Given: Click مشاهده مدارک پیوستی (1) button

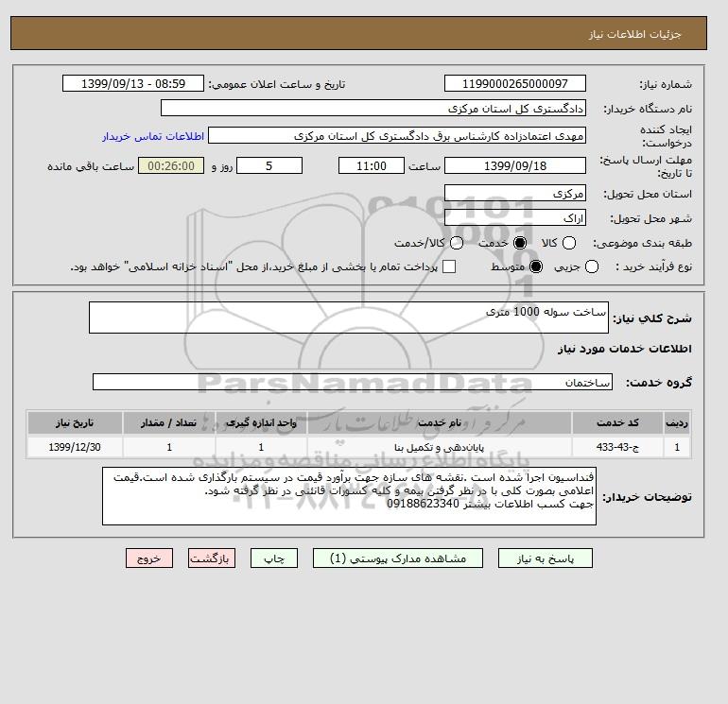Looking at the screenshot, I should pos(398,558).
